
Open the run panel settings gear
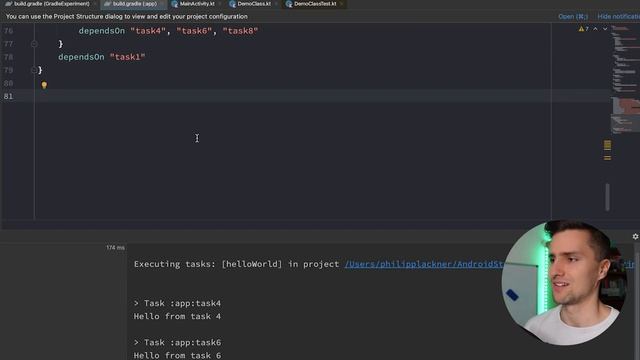pyautogui.click(x=635, y=236)
